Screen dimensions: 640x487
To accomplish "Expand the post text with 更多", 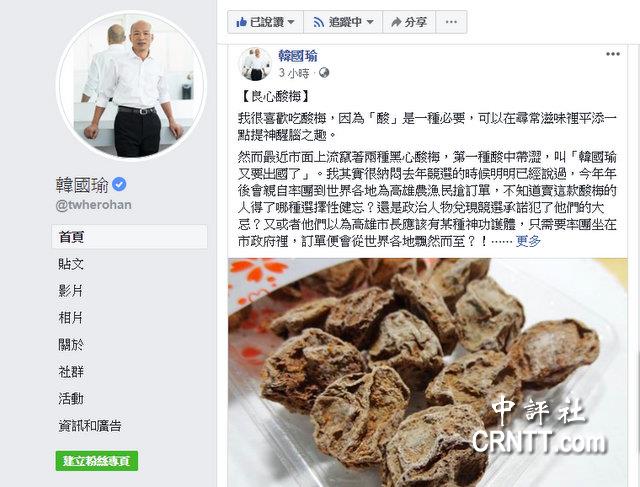I will coord(529,241).
